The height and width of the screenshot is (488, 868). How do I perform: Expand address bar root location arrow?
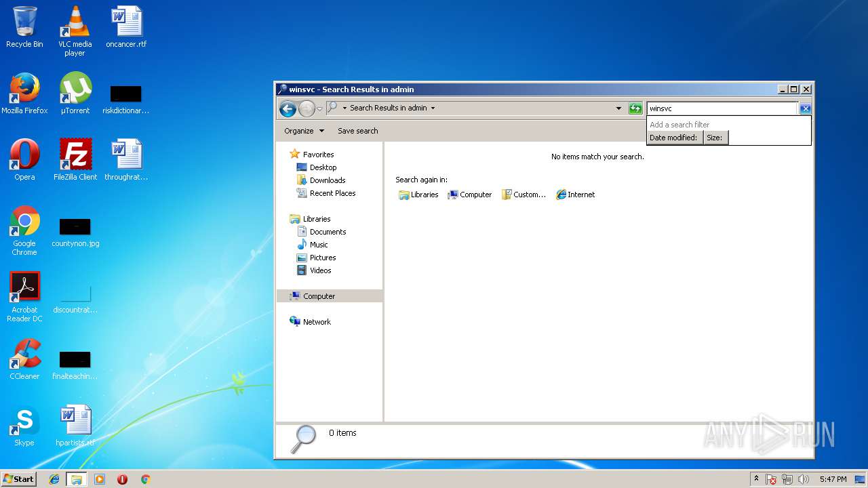pos(344,108)
